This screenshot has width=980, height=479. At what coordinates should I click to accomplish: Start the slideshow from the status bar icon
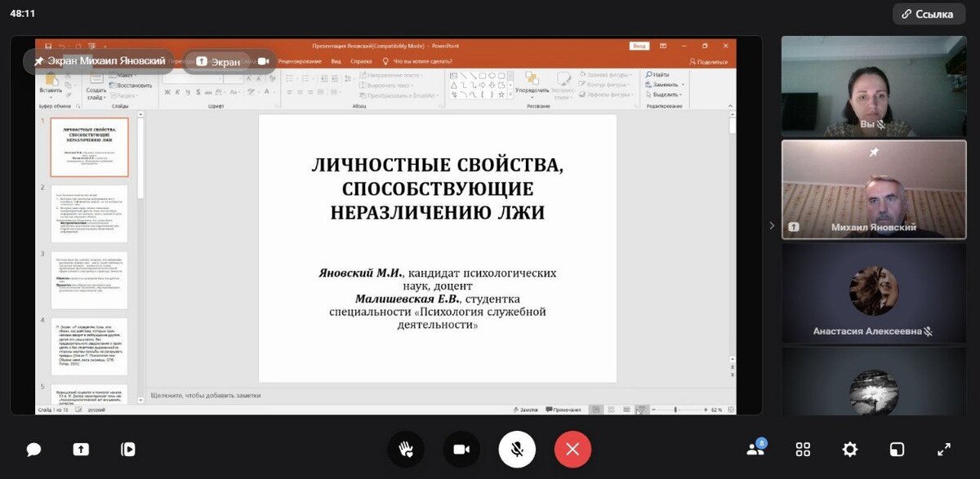pos(640,410)
